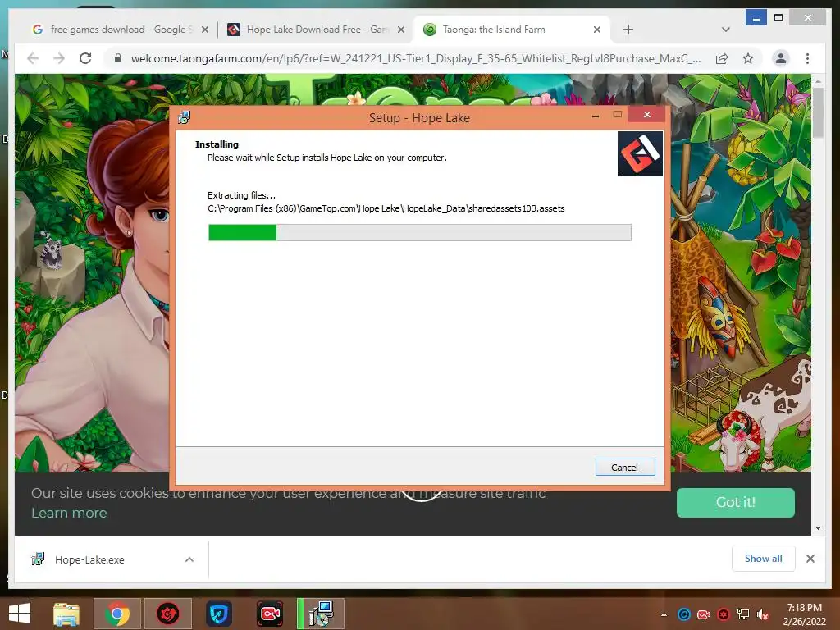Open the Chrome profile menu
840x630 pixels.
point(781,58)
